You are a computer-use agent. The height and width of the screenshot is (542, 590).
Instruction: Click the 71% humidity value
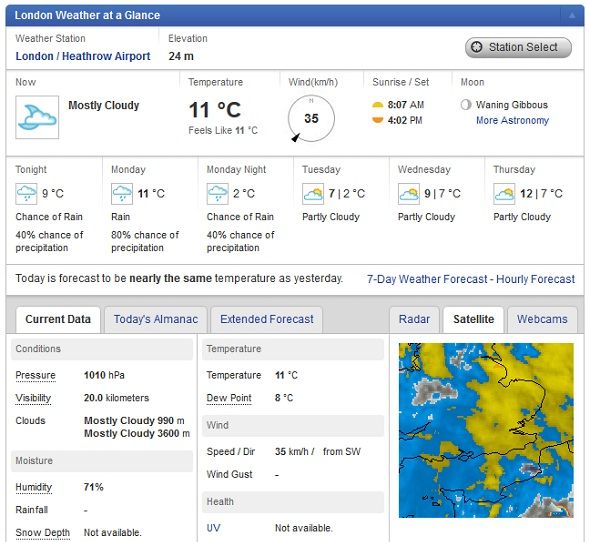[93, 487]
